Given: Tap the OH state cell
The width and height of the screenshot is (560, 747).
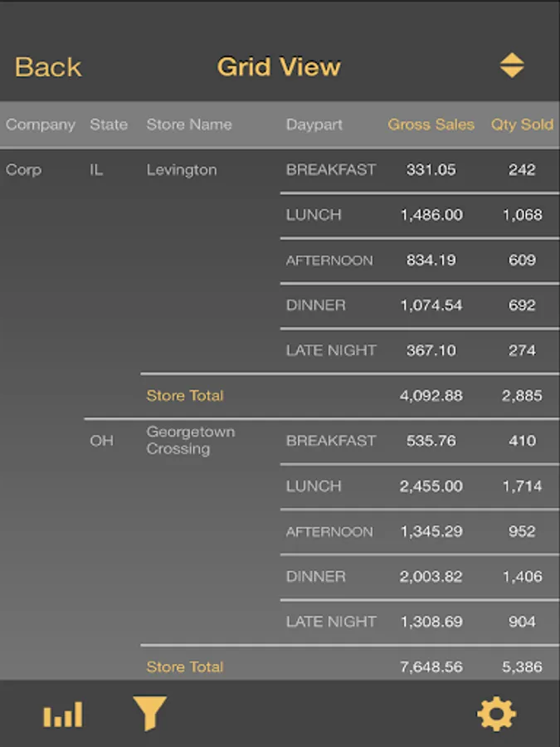Looking at the screenshot, I should 101,441.
